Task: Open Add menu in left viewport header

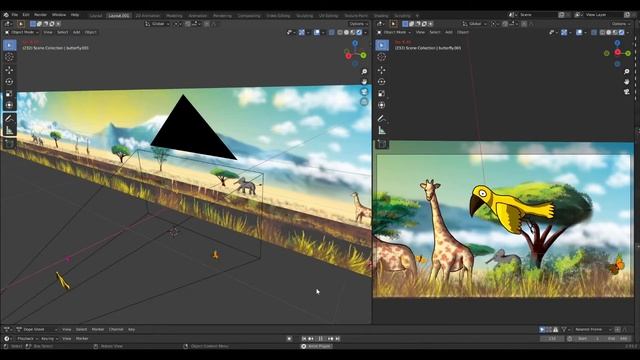Action: (x=76, y=32)
